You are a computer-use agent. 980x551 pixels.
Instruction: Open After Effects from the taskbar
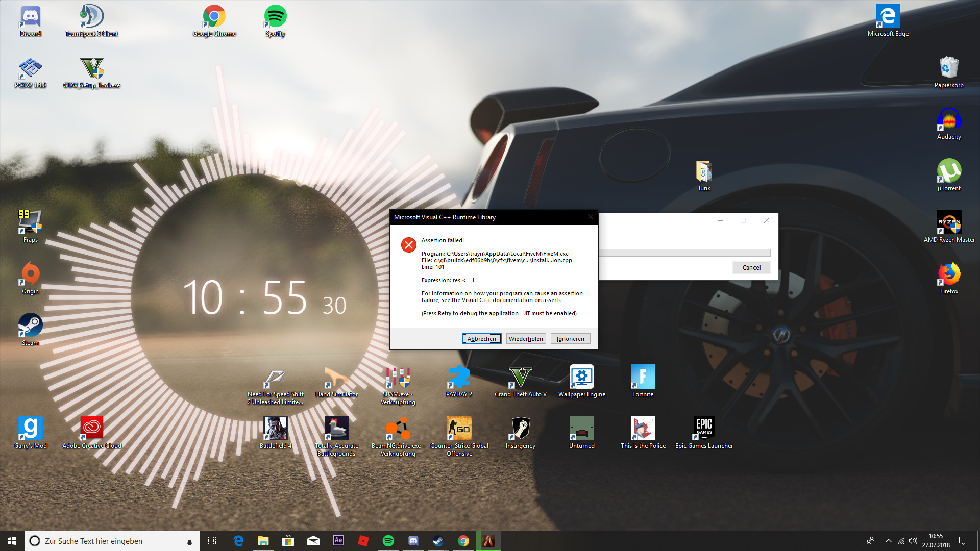pos(338,541)
